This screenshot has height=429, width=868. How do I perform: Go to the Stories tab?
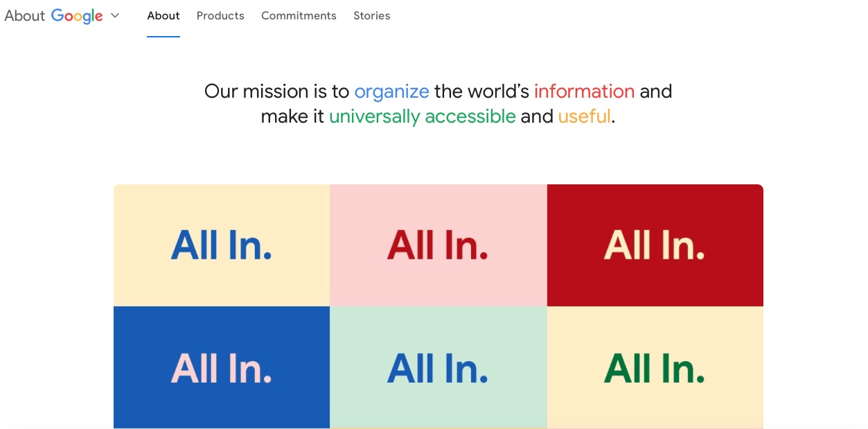click(372, 15)
